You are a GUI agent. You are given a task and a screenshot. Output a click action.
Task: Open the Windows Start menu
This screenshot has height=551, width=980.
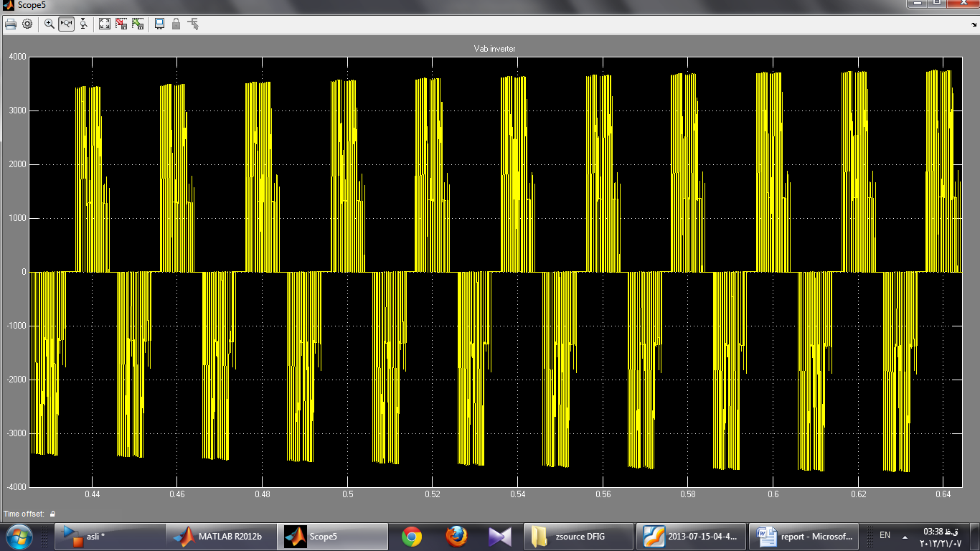[19, 536]
